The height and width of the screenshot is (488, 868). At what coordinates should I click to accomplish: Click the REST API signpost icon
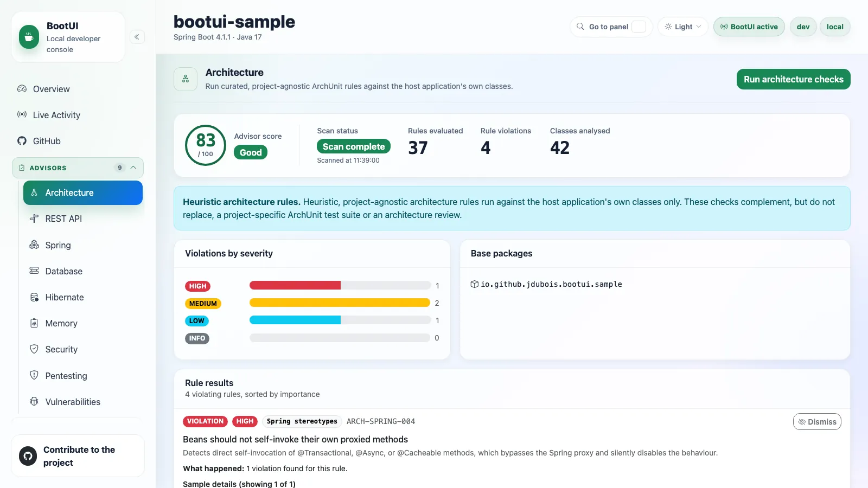(x=34, y=219)
